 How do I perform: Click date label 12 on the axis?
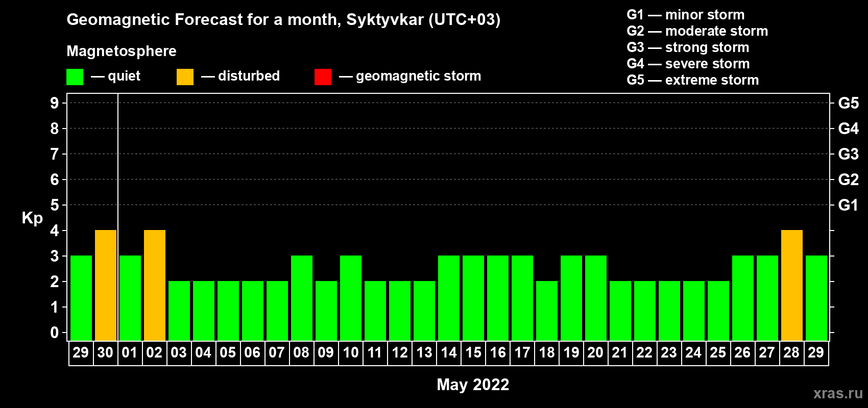pyautogui.click(x=399, y=353)
